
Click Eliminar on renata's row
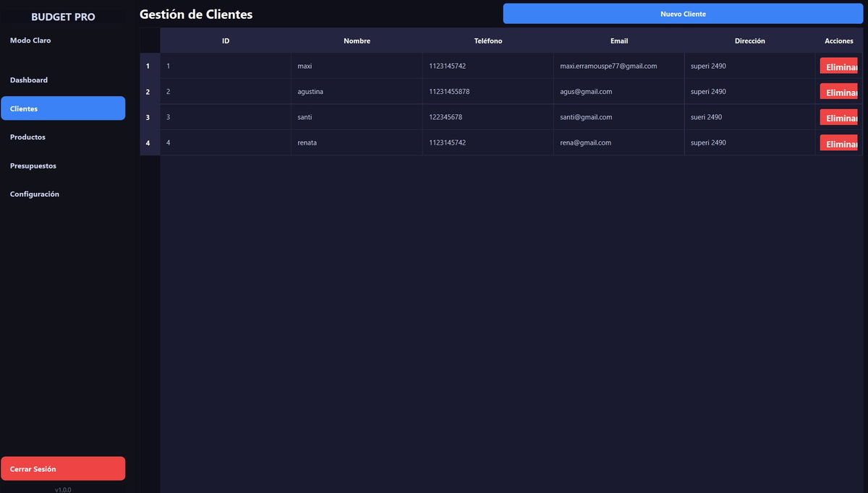pos(839,143)
